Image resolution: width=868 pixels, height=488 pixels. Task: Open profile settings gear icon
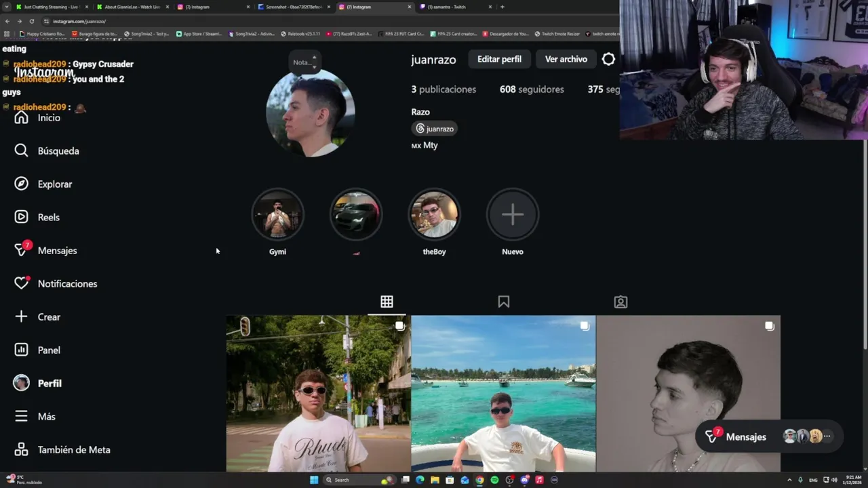608,59
